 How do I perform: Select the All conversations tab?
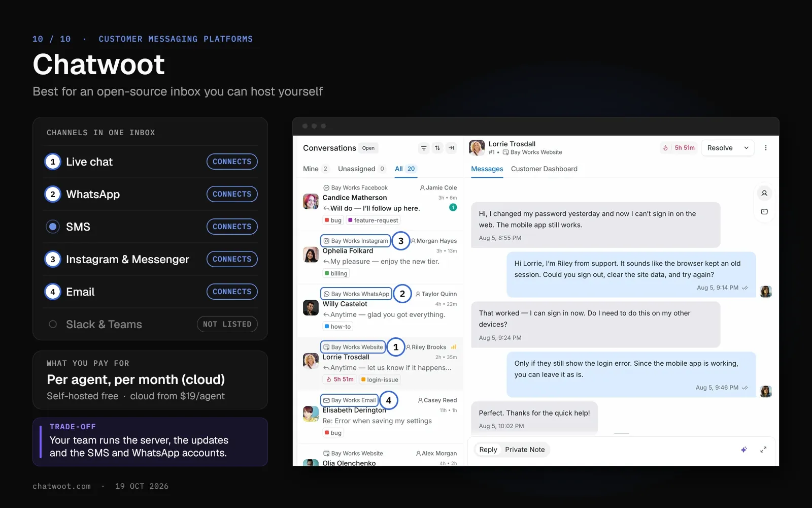point(405,169)
